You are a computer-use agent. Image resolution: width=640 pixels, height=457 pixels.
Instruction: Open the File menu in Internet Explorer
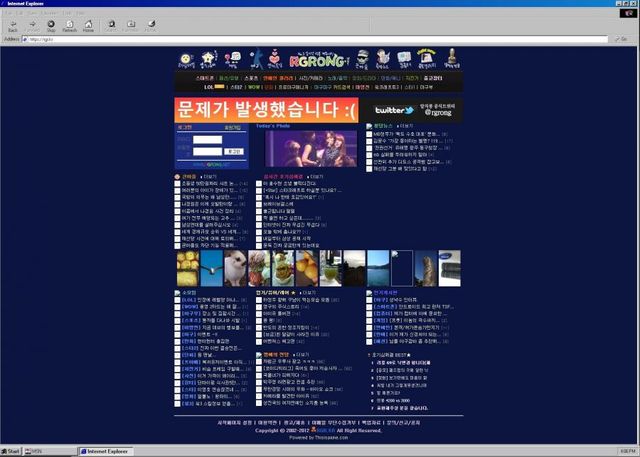(8, 13)
